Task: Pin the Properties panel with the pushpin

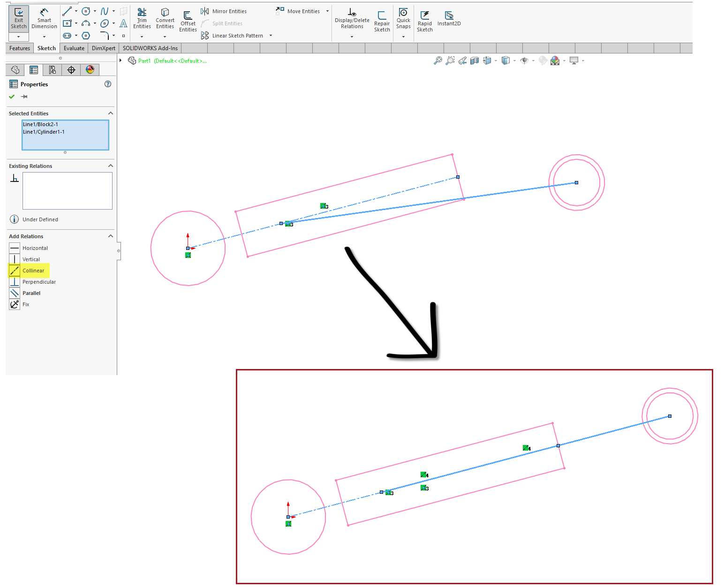Action: coord(24,97)
